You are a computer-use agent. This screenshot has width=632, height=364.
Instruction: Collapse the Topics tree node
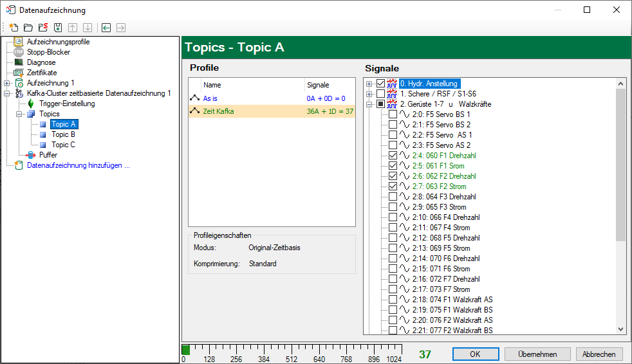pos(19,114)
